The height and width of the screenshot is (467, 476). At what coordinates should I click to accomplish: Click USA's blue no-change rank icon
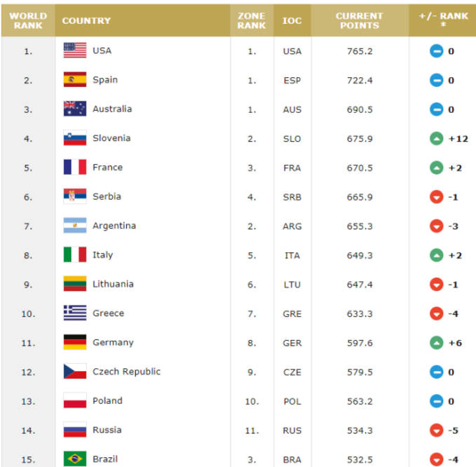[x=437, y=50]
